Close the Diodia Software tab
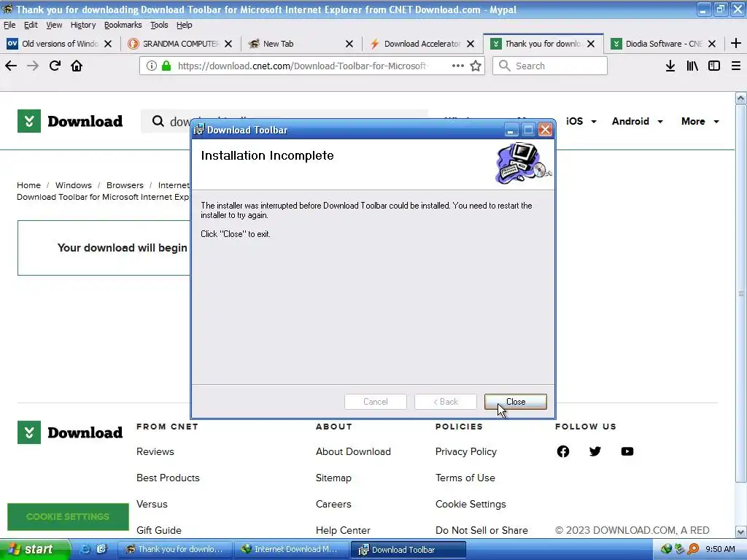747x560 pixels. point(712,44)
